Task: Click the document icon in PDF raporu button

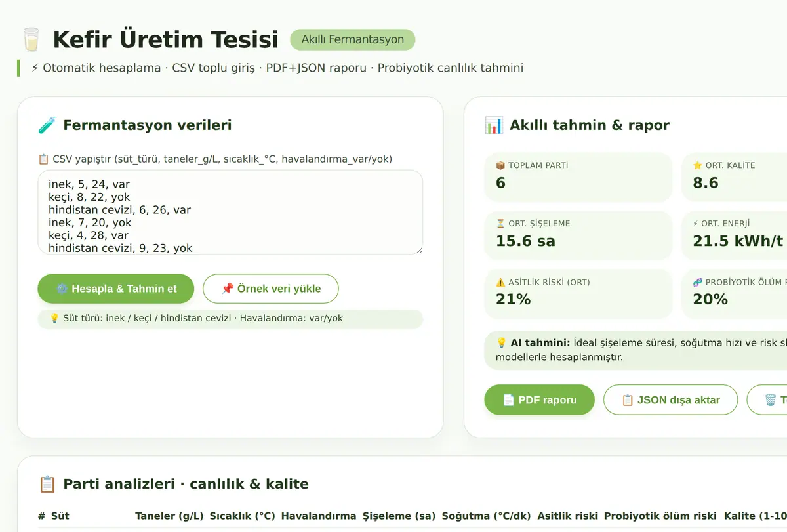Action: (x=509, y=400)
